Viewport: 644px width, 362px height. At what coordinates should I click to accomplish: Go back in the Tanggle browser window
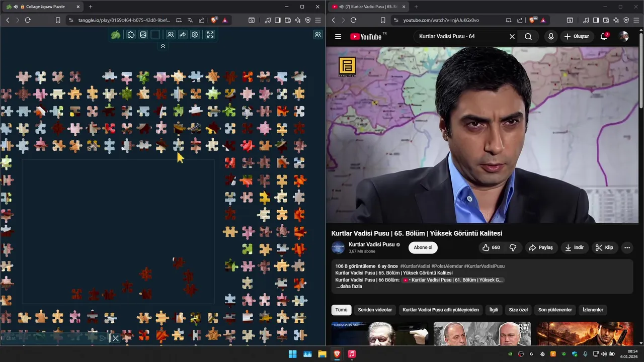tap(8, 20)
